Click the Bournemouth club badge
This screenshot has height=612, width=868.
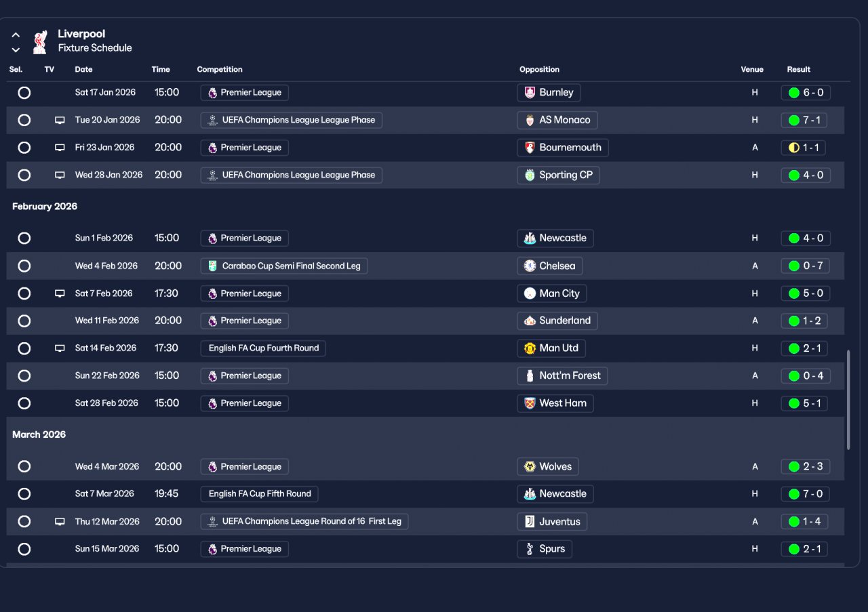click(x=530, y=148)
